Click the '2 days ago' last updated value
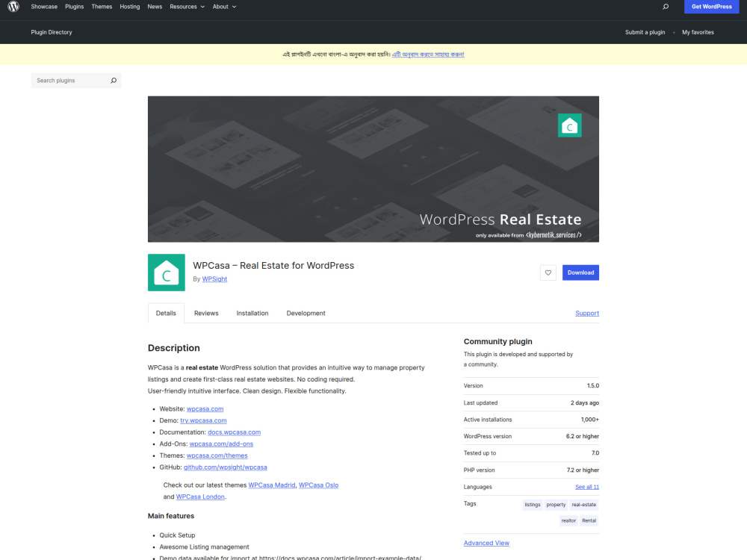 pyautogui.click(x=585, y=403)
